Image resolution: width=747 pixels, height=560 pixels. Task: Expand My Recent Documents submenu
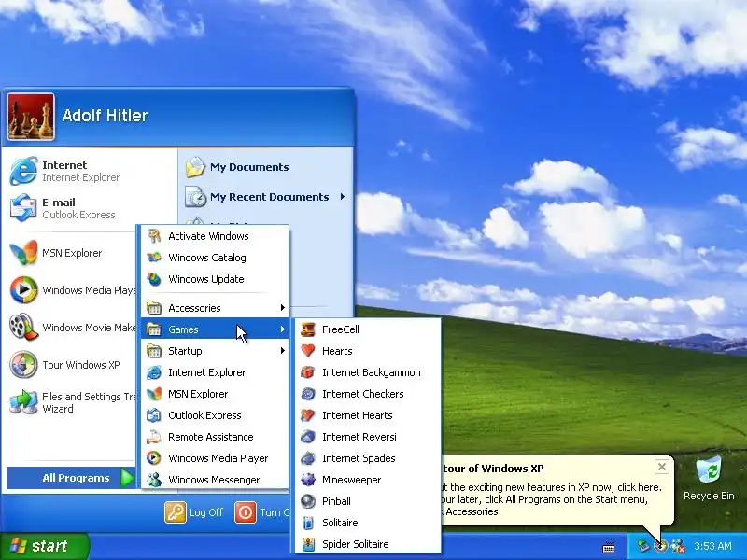coord(265,197)
